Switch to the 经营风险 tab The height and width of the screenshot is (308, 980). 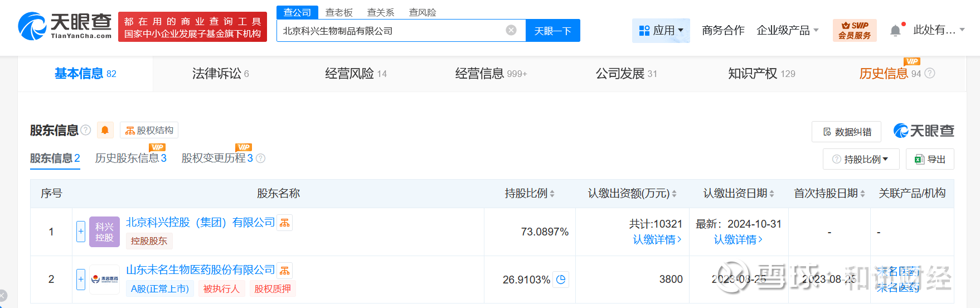point(356,74)
